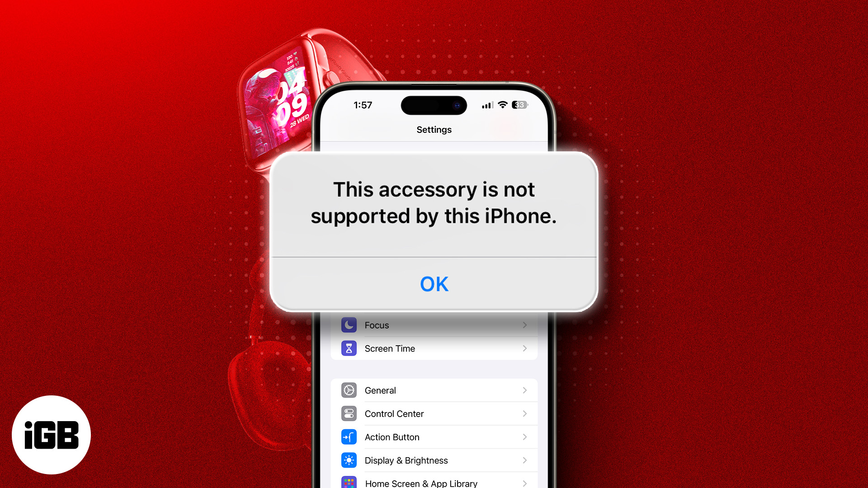Check the cellular signal icon in status bar
868x488 pixels.
coord(481,105)
